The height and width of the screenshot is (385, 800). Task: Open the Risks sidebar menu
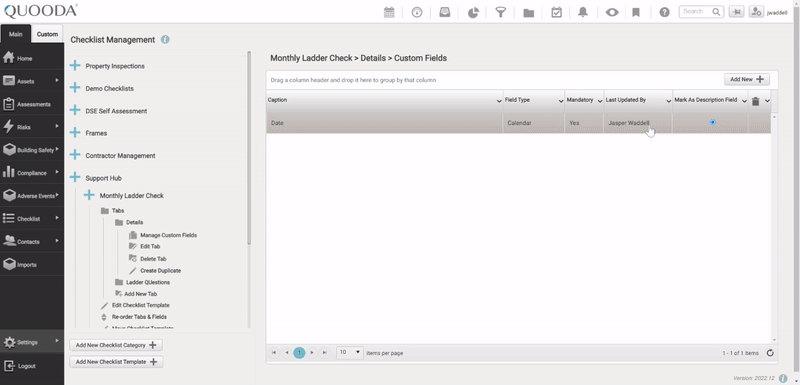click(32, 127)
